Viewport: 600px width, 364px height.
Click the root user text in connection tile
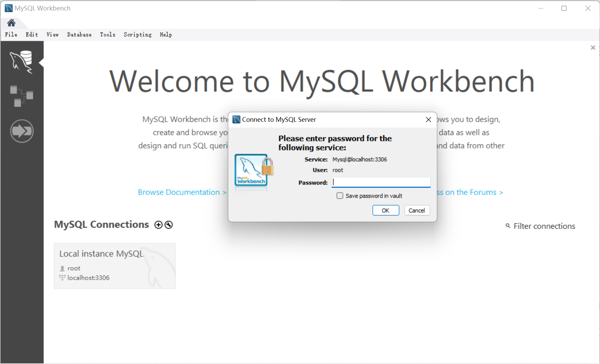pyautogui.click(x=74, y=268)
